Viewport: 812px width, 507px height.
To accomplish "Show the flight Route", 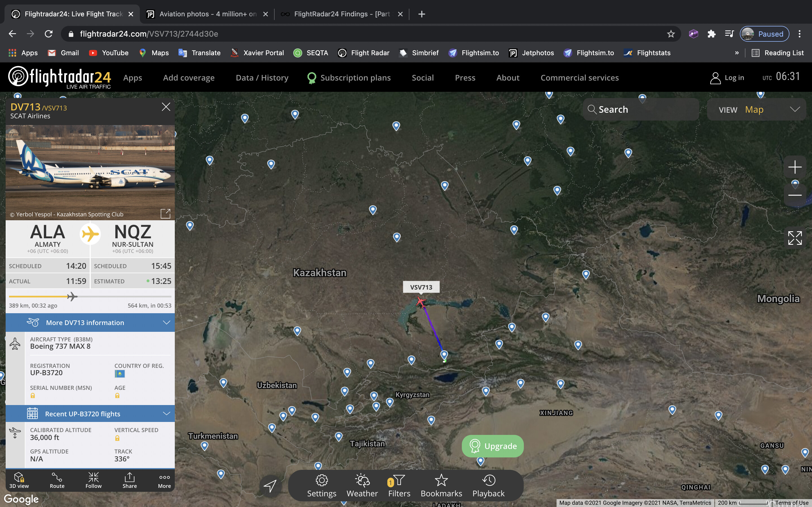I will [57, 480].
